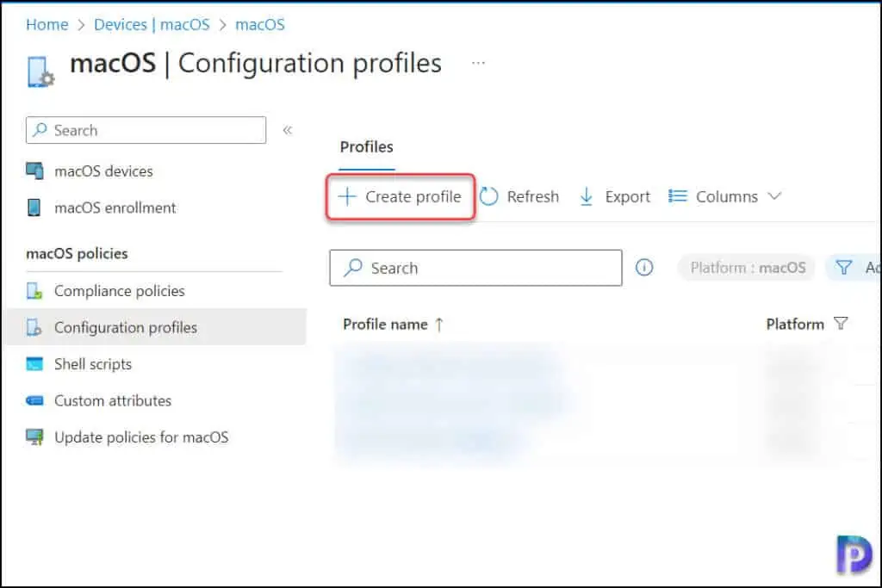Viewport: 882px width, 588px height.
Task: Open macOS enrollment in sidebar
Action: click(115, 208)
